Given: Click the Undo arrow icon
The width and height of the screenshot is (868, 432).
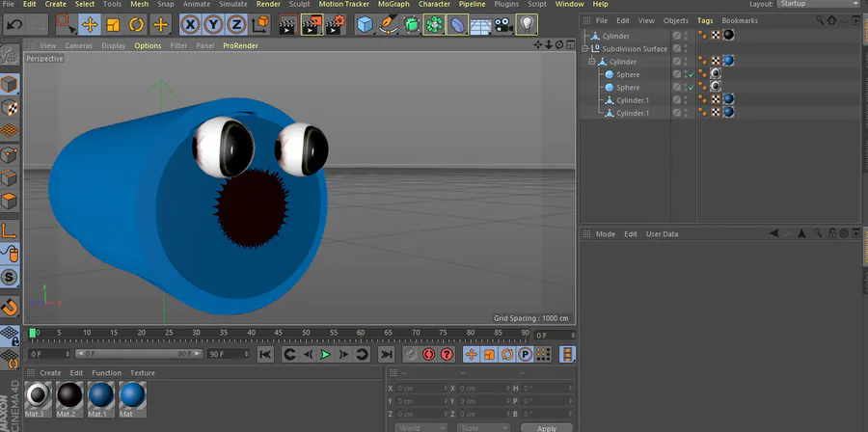Looking at the screenshot, I should (14, 24).
